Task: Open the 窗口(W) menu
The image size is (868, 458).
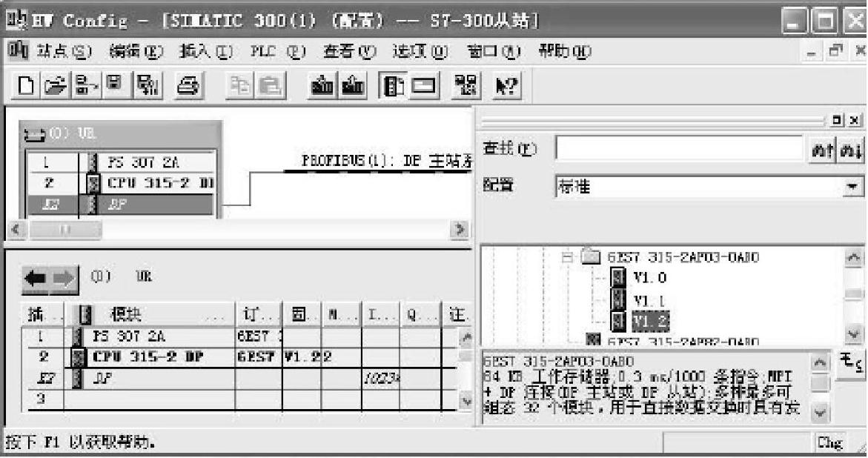Action: click(x=494, y=51)
